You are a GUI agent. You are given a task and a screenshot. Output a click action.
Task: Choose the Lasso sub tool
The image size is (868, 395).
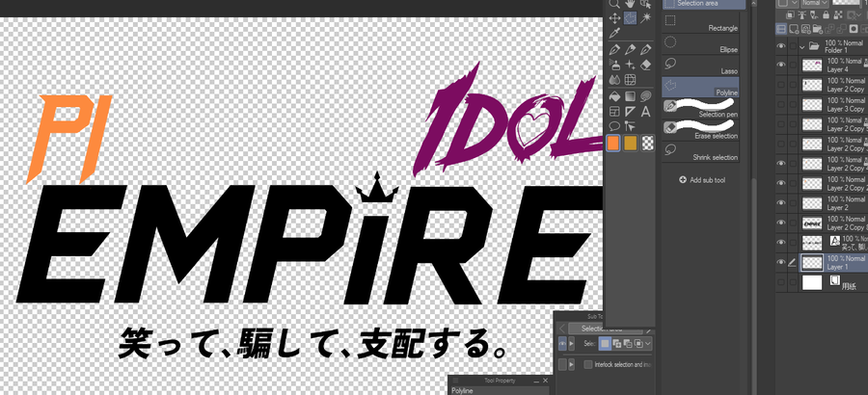pyautogui.click(x=701, y=66)
